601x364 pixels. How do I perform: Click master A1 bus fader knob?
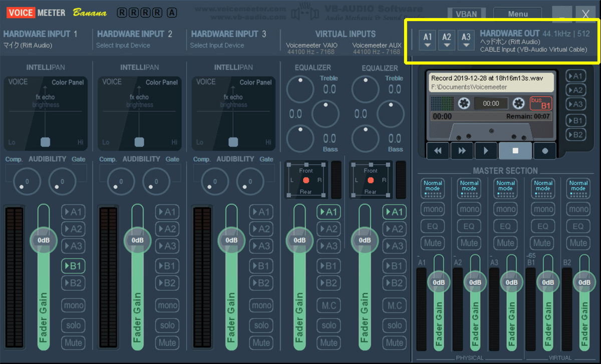(439, 282)
